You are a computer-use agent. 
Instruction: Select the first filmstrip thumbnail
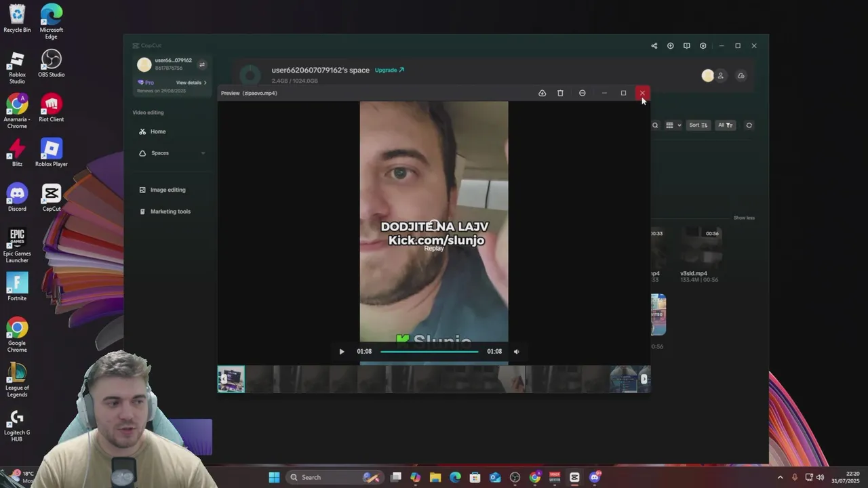(231, 379)
